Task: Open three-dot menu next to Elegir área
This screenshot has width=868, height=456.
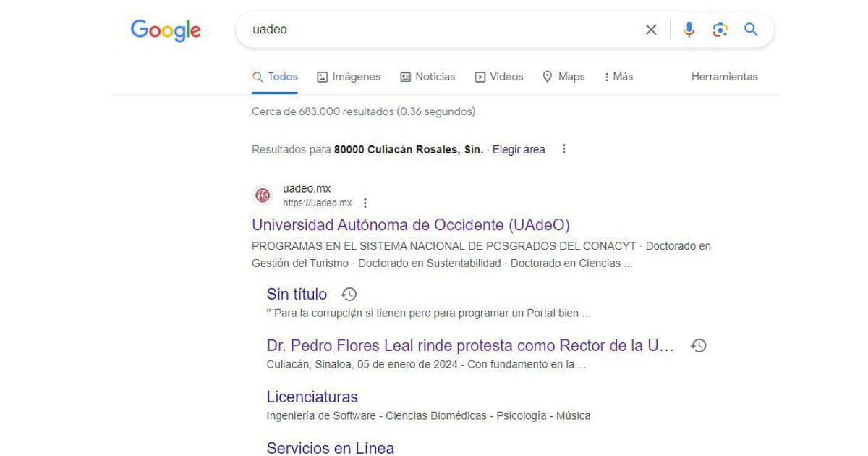Action: coord(564,149)
